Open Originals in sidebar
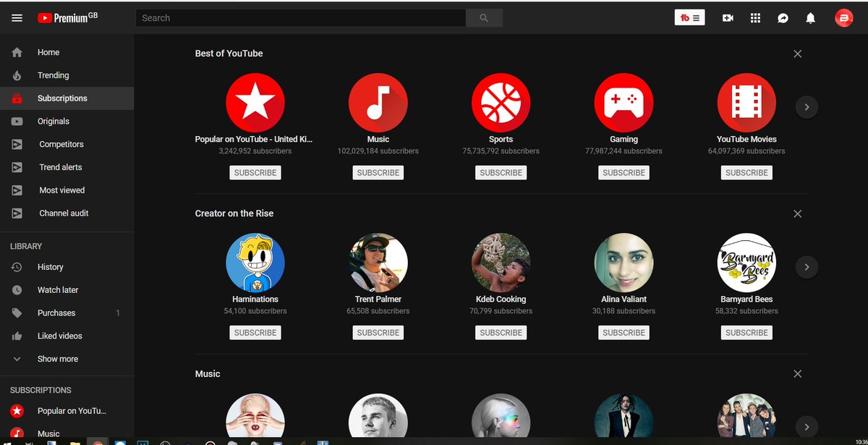This screenshot has height=445, width=868. (67, 122)
